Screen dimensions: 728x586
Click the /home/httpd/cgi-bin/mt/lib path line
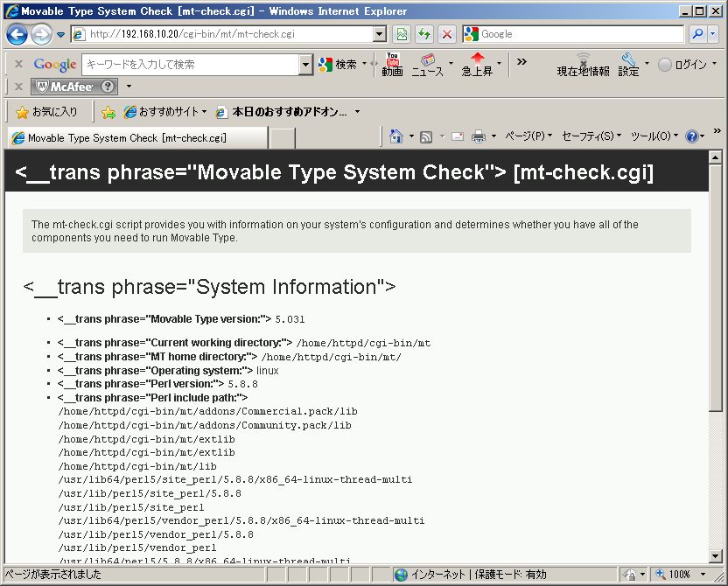click(x=137, y=466)
